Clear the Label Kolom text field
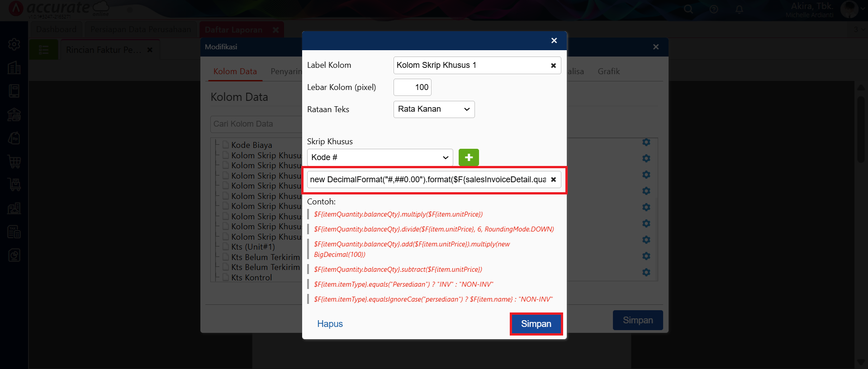The width and height of the screenshot is (868, 369). click(x=553, y=66)
